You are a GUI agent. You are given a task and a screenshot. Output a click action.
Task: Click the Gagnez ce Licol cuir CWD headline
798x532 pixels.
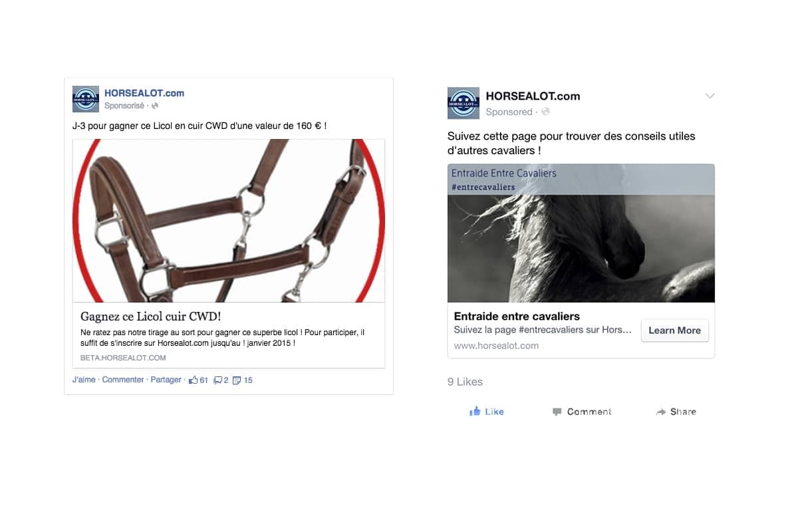coord(150,316)
